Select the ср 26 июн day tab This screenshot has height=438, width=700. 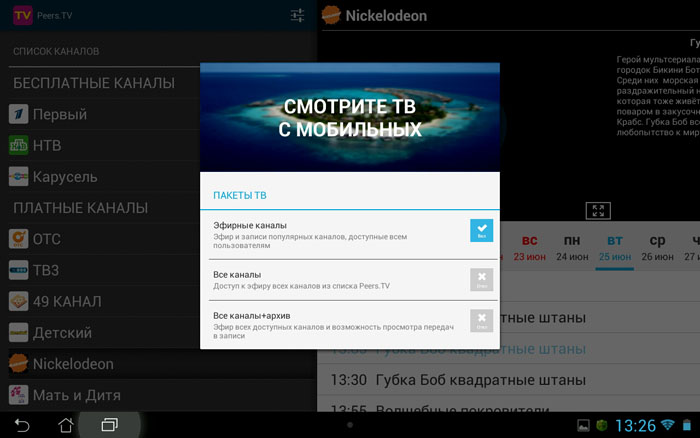657,248
